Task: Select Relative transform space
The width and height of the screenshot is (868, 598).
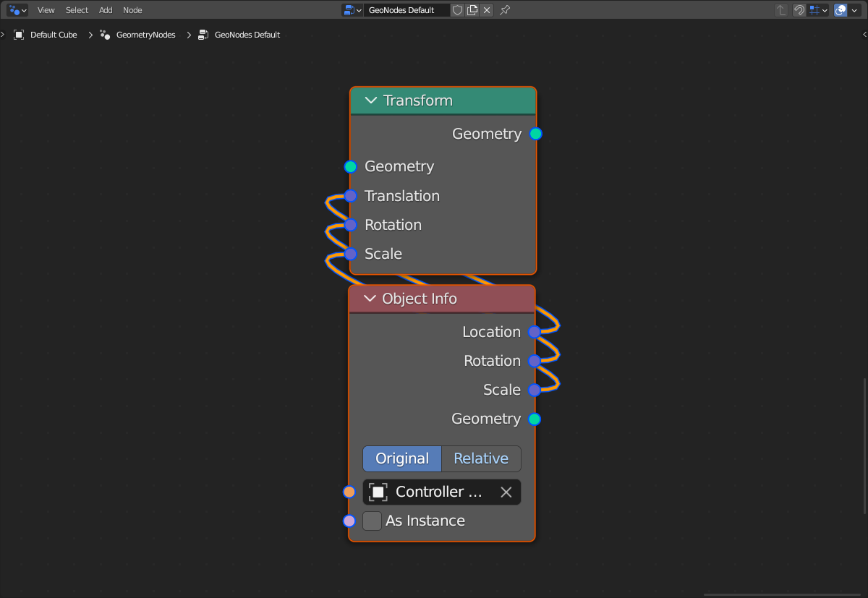Action: [480, 458]
